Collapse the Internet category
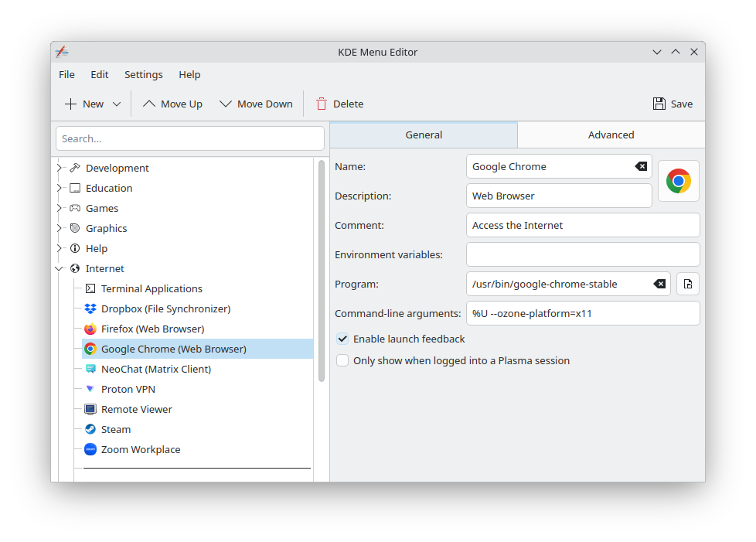 [60, 268]
